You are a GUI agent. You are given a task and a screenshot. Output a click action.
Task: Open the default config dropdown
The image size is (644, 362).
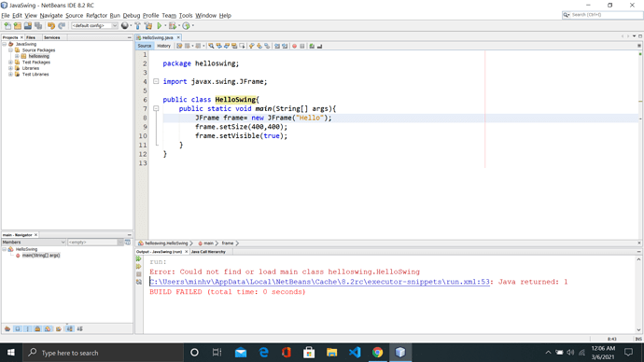click(95, 25)
